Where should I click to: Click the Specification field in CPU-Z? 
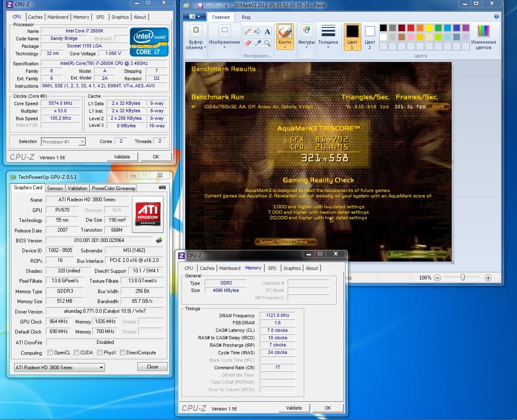(104, 64)
